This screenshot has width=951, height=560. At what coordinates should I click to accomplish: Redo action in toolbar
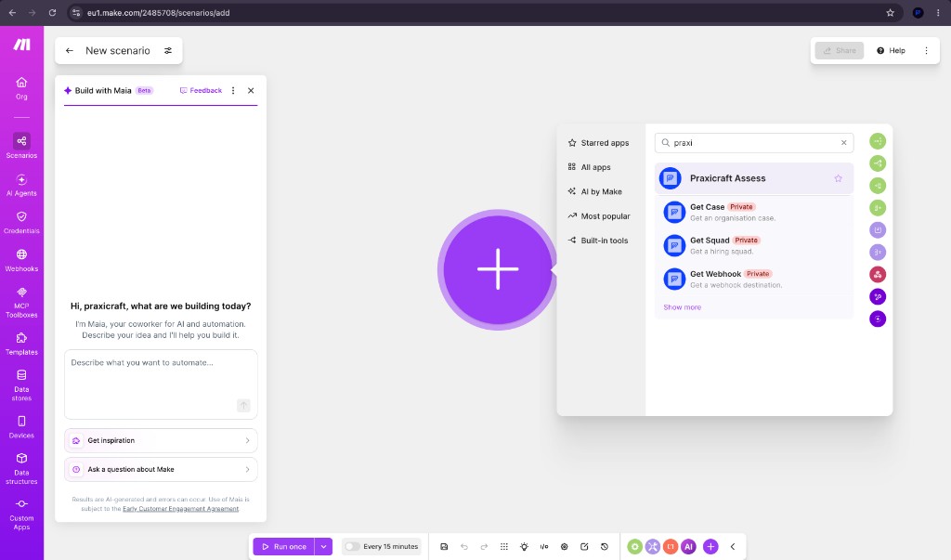point(484,547)
